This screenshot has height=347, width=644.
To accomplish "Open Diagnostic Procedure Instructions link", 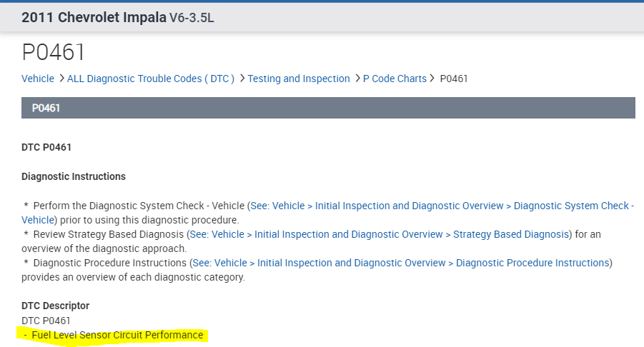I will point(401,263).
